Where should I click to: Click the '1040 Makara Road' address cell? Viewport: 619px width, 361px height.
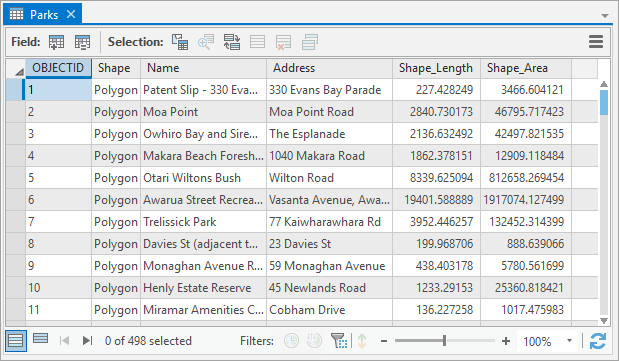point(329,156)
